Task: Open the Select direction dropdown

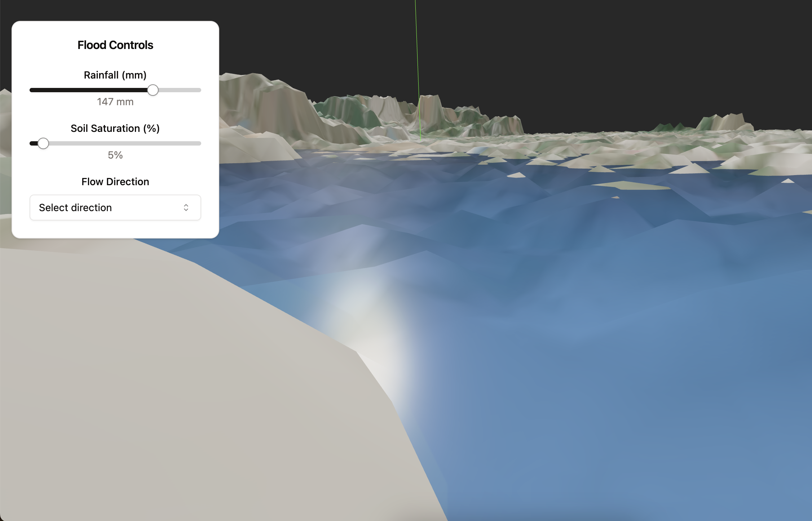Action: [x=115, y=208]
